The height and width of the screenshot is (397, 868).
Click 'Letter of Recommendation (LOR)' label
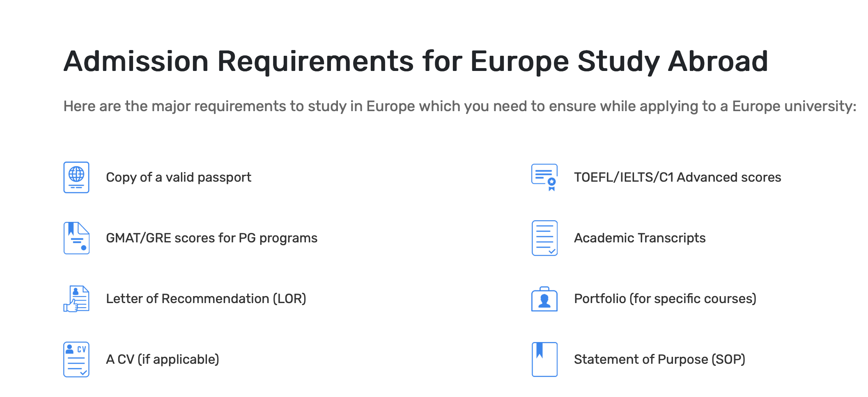tap(206, 299)
